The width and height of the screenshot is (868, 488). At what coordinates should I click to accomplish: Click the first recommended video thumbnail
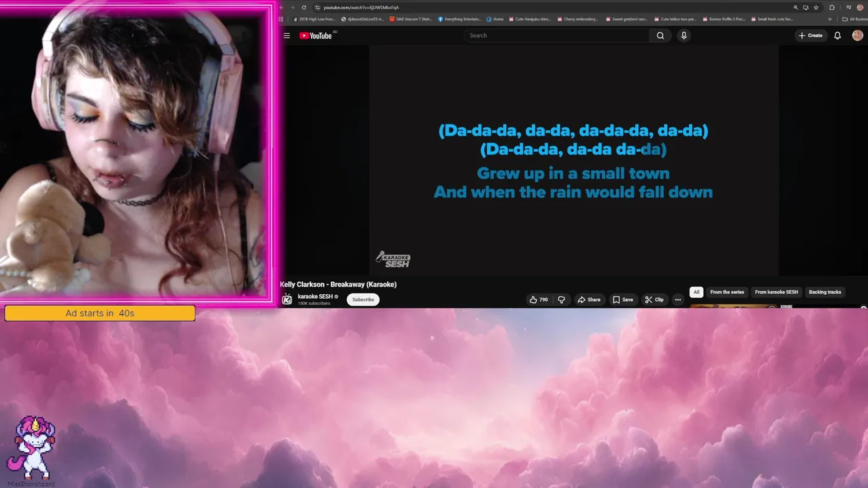click(x=732, y=306)
